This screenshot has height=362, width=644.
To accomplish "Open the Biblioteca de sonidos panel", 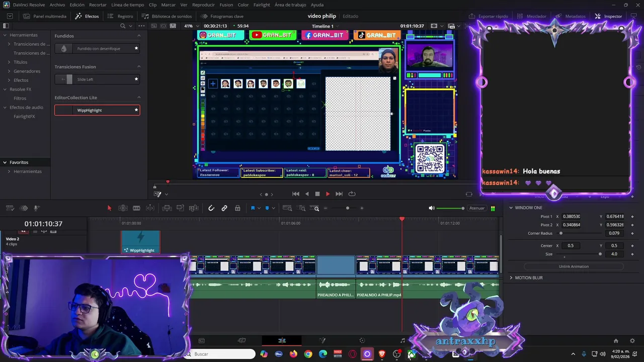I will click(x=167, y=16).
